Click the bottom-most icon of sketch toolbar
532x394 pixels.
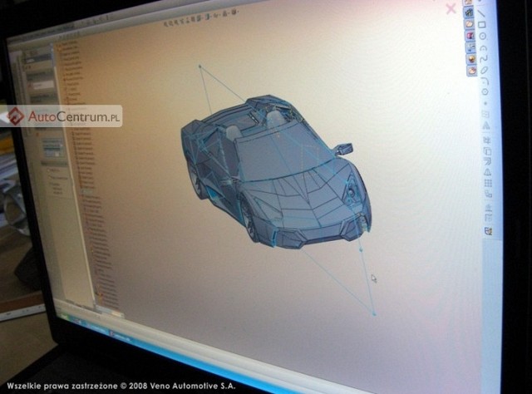pyautogui.click(x=488, y=231)
